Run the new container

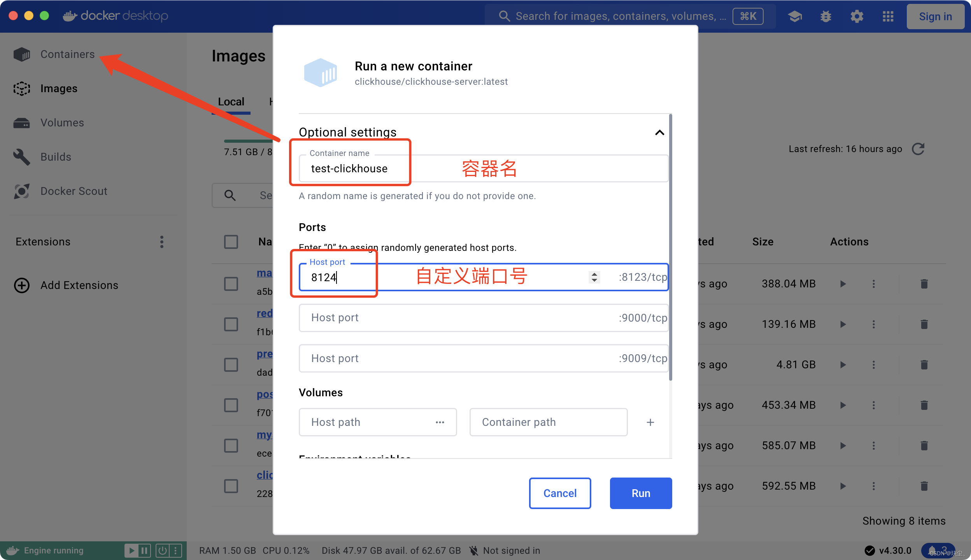click(x=641, y=493)
